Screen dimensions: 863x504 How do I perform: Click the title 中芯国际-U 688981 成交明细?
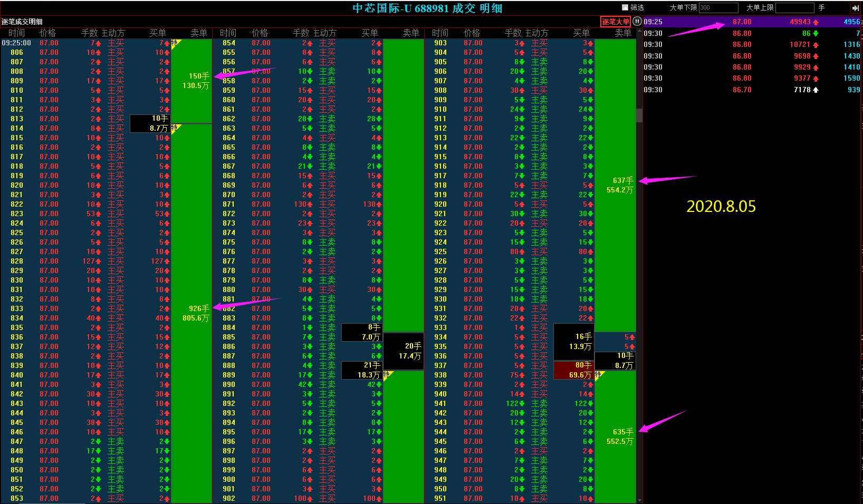(x=427, y=8)
